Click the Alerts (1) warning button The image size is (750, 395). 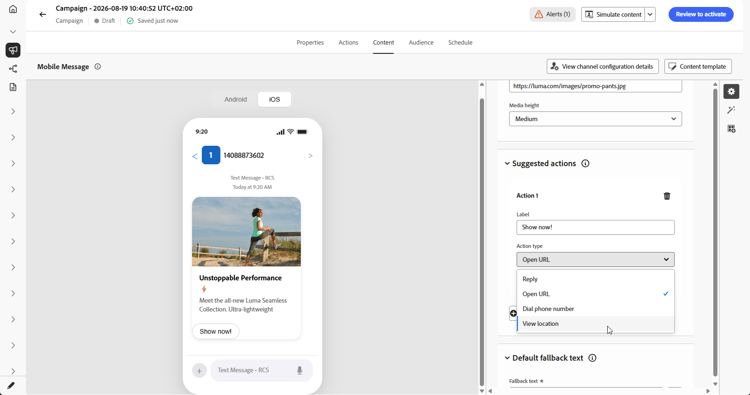tap(552, 14)
